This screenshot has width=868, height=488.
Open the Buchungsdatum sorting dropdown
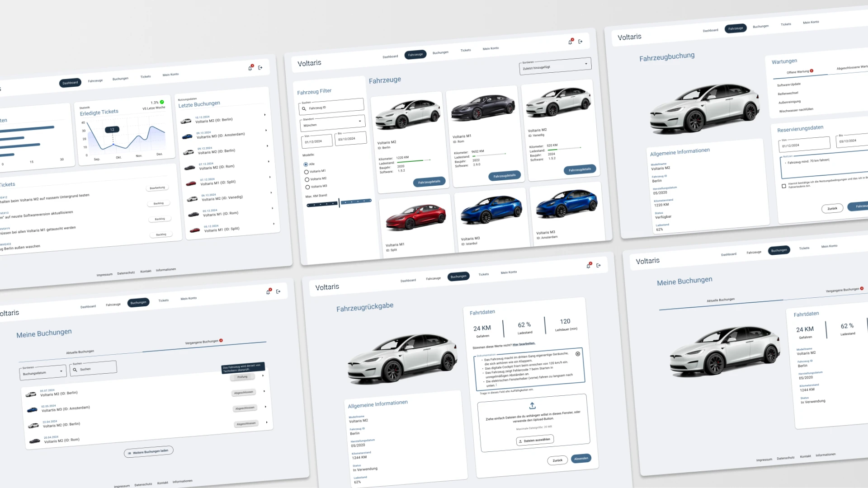point(42,371)
